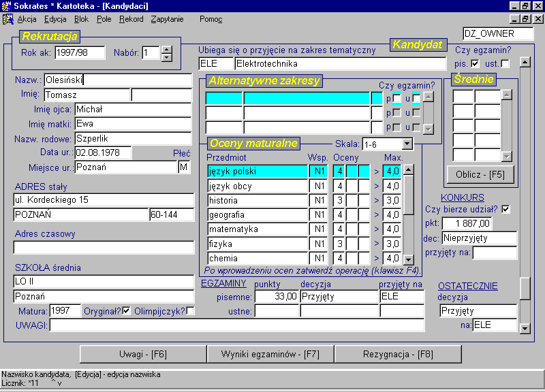
Task: Click main candidate record scroll-down arrow
Action: pos(525,329)
